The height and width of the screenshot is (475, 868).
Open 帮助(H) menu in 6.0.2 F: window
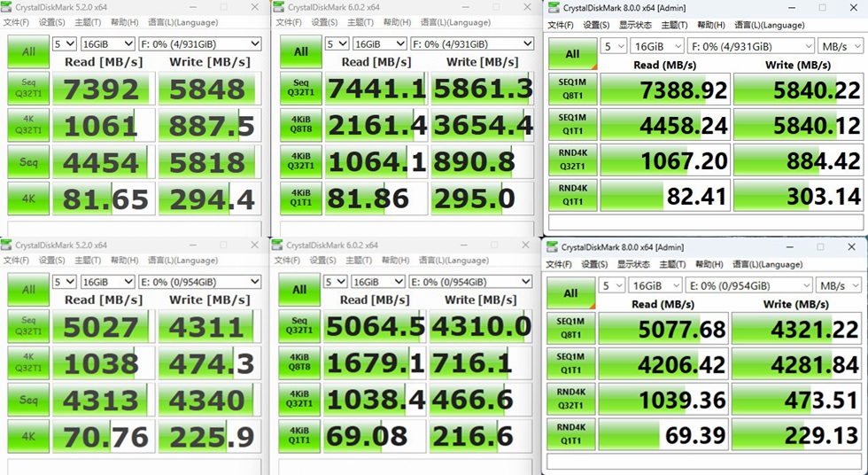(397, 23)
